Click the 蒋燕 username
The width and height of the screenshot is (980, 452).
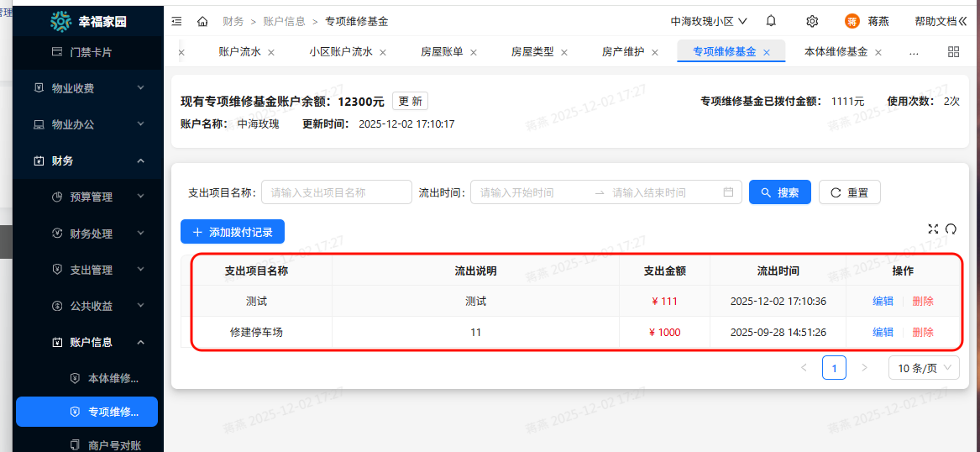coord(878,21)
